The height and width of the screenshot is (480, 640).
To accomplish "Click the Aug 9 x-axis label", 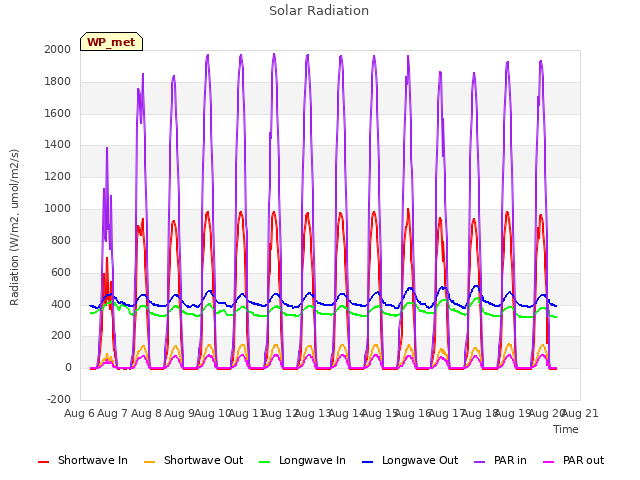I will tap(180, 413).
